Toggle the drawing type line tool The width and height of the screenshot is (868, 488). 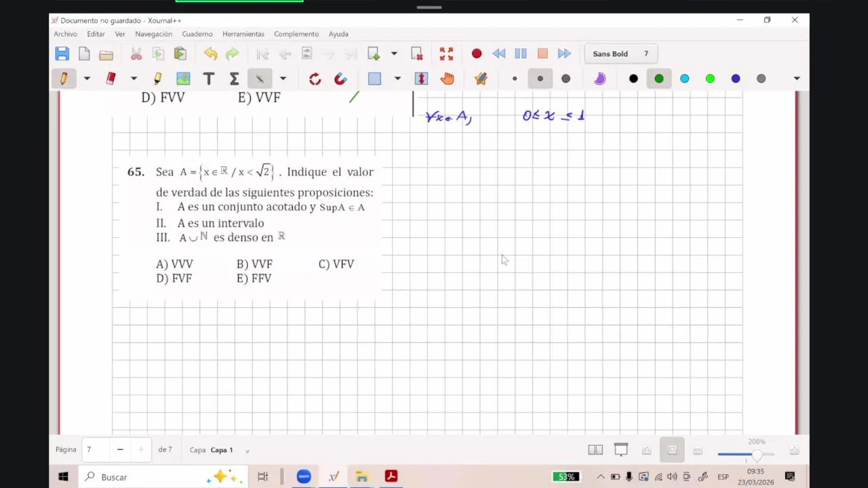click(x=260, y=79)
